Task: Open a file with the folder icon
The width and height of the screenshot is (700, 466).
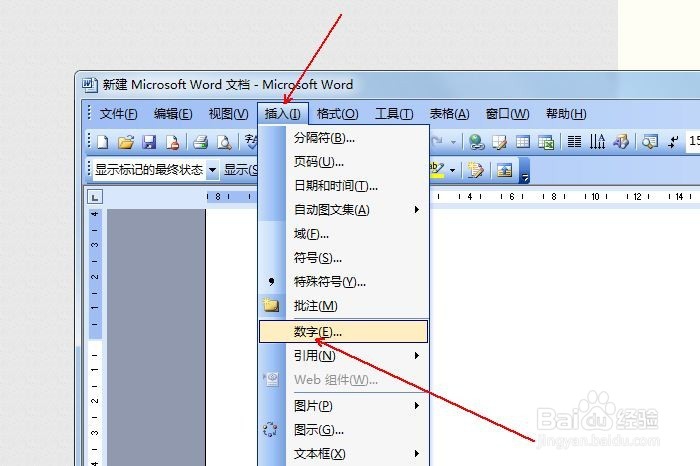Action: point(126,142)
